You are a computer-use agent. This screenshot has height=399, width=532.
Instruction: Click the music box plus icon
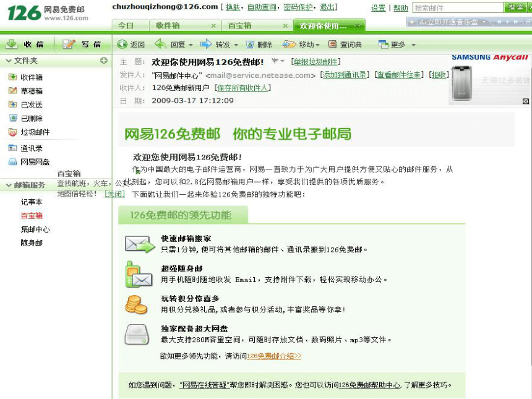412,22
